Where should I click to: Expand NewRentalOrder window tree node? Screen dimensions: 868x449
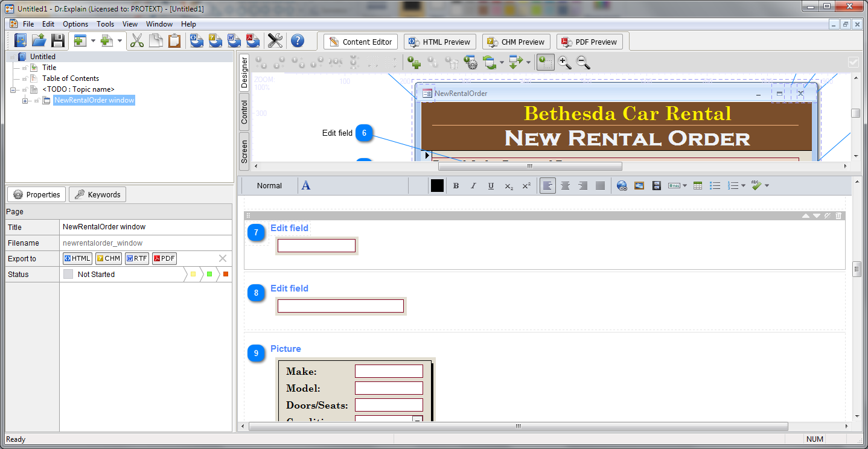[25, 100]
